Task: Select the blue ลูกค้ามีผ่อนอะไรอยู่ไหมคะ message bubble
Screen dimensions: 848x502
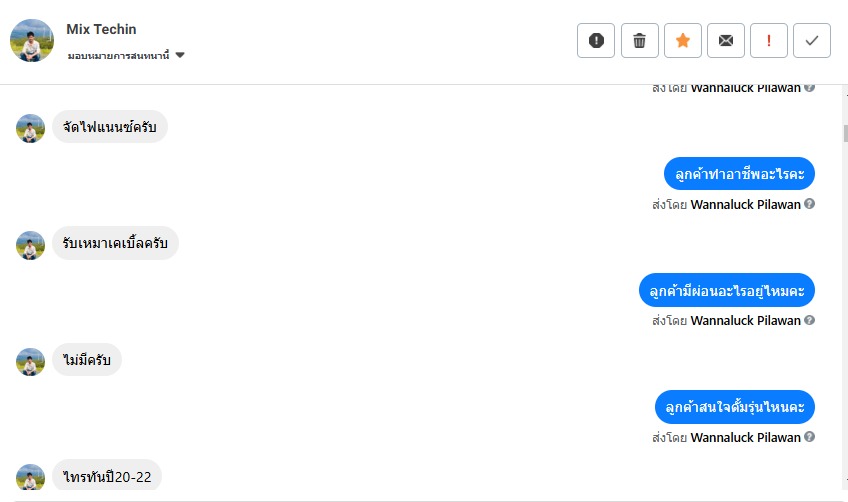Action: 727,291
